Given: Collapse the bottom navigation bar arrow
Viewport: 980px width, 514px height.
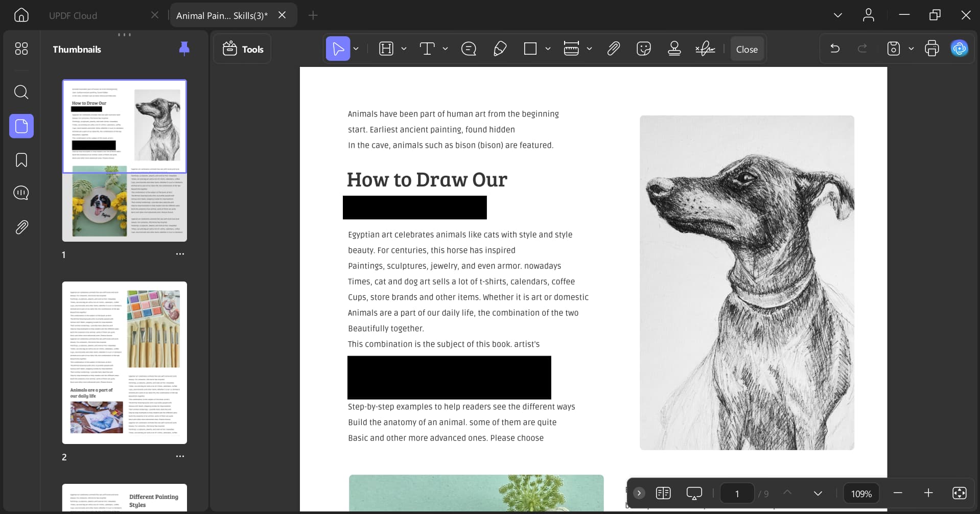Looking at the screenshot, I should click(x=639, y=493).
